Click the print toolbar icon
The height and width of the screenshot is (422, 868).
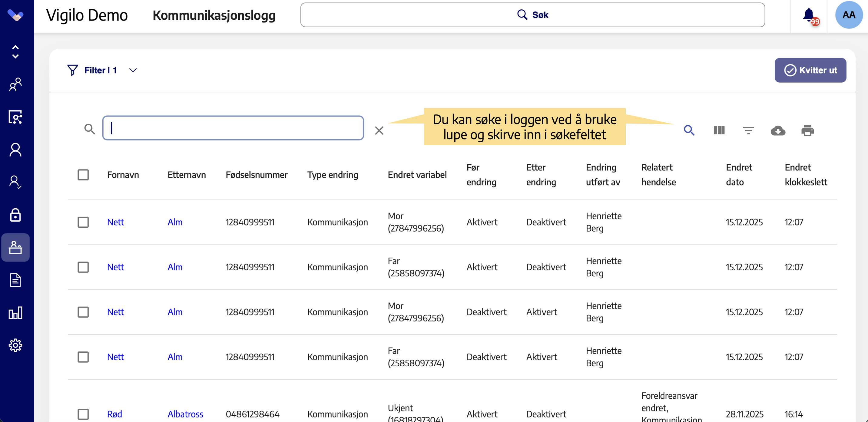807,130
